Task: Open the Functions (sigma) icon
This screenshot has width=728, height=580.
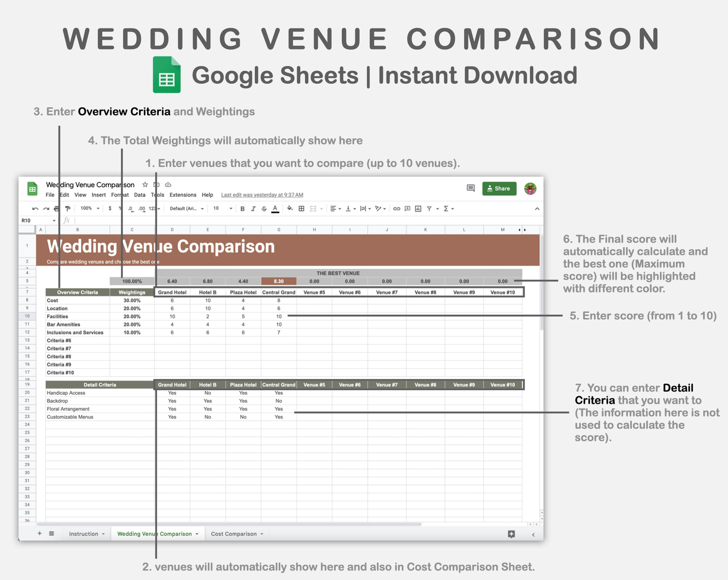Action: coord(446,208)
